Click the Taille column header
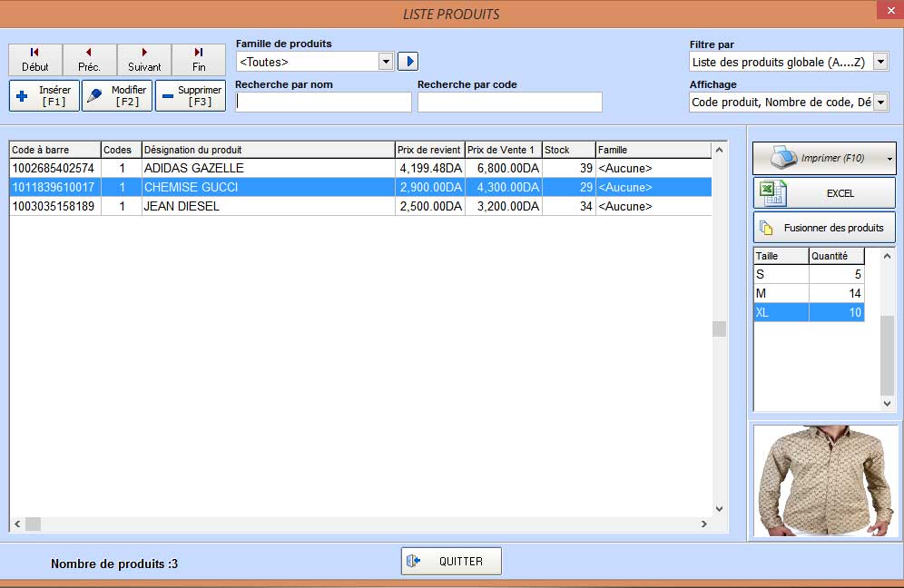Viewport: 904px width, 588px height. pos(781,256)
